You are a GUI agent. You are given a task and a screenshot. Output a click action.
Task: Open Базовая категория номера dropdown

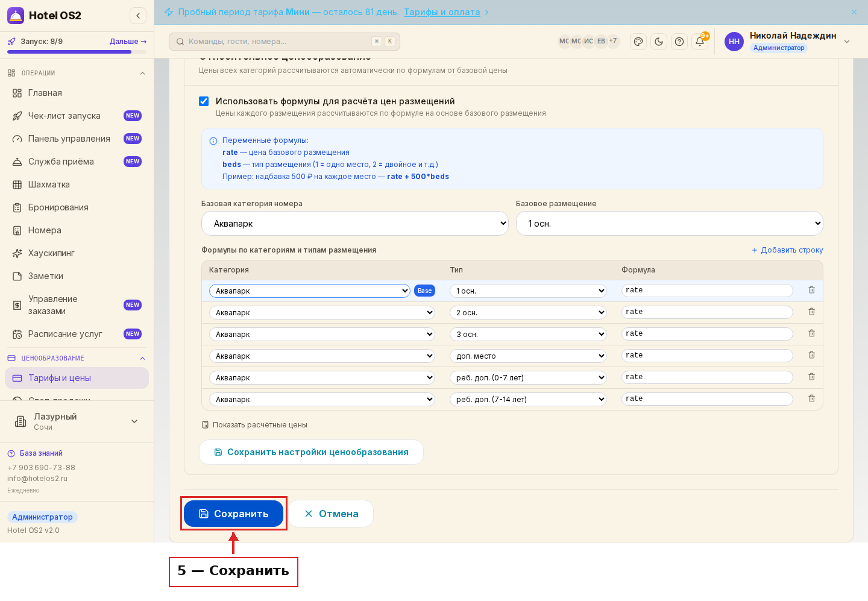[x=355, y=224]
